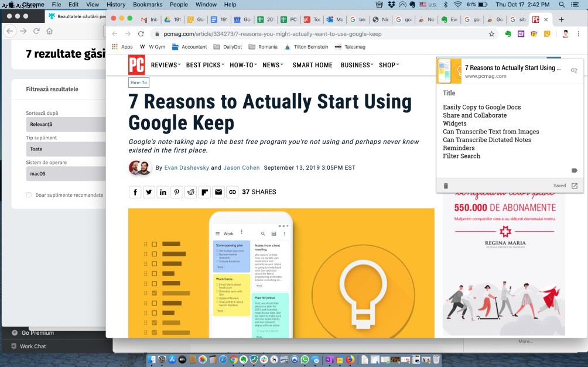Check 'Doar suplimente recomandate' checkbox
The width and height of the screenshot is (588, 367).
click(29, 195)
